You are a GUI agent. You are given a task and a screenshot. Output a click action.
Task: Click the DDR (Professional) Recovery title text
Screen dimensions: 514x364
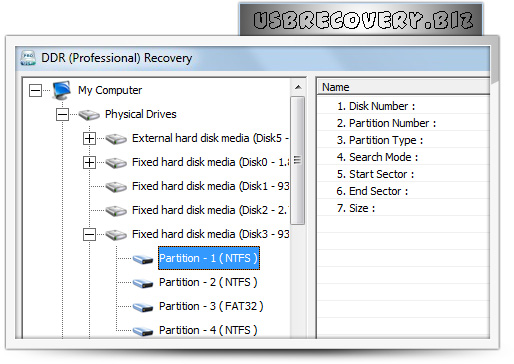[x=117, y=58]
